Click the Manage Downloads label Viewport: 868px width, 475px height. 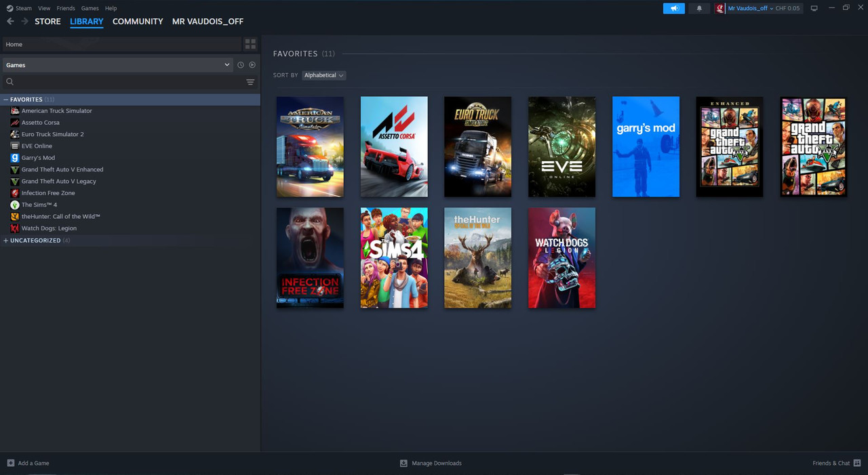coord(437,463)
